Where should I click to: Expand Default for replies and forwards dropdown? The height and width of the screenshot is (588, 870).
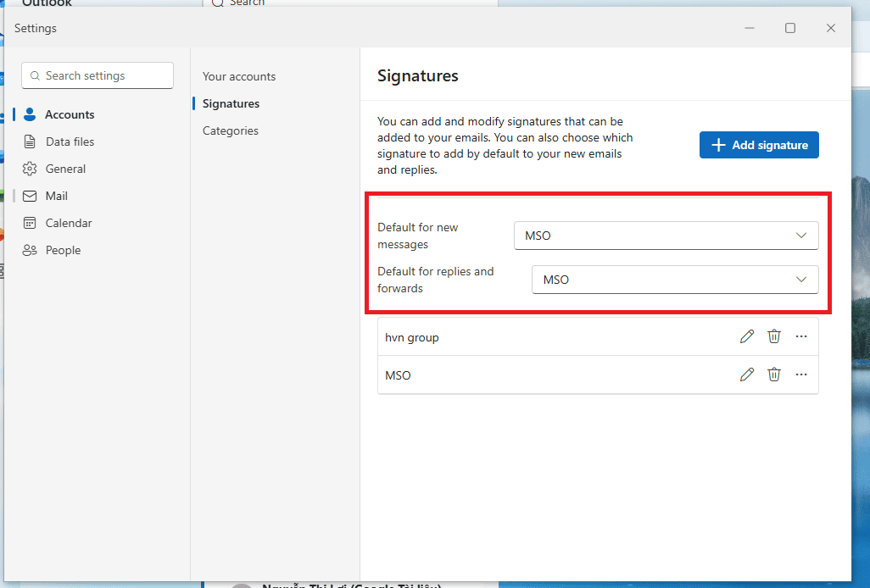675,280
